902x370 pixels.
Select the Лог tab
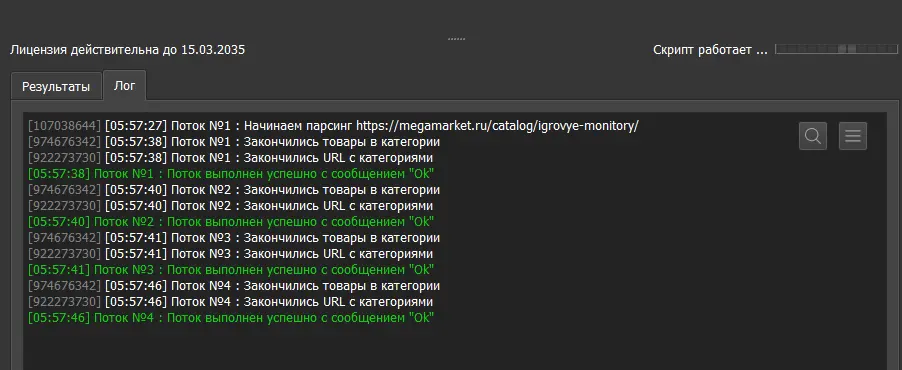tap(124, 86)
